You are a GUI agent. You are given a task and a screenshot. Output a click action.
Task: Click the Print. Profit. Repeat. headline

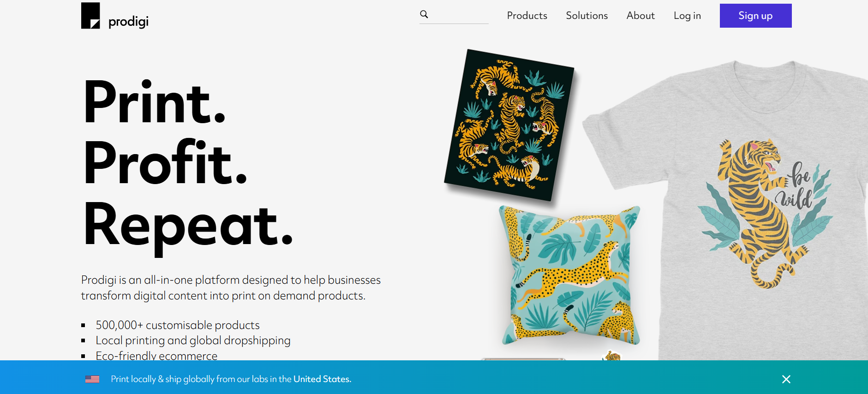188,165
